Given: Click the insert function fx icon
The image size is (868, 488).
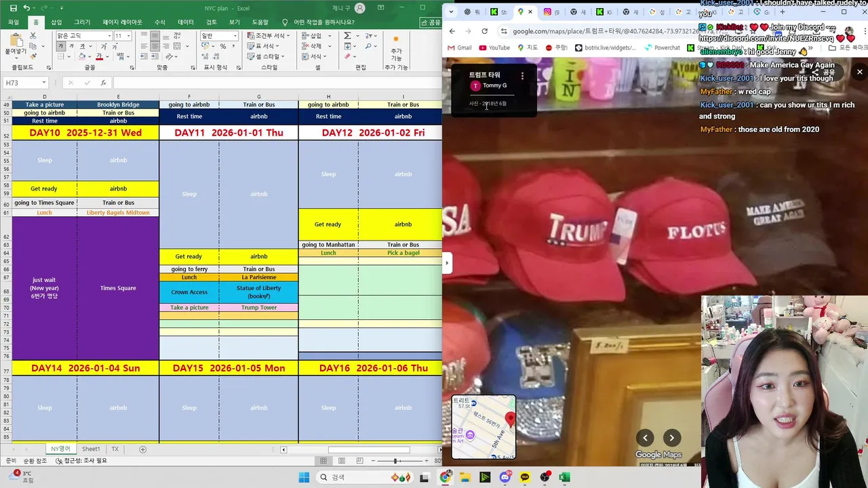Looking at the screenshot, I should coord(103,83).
